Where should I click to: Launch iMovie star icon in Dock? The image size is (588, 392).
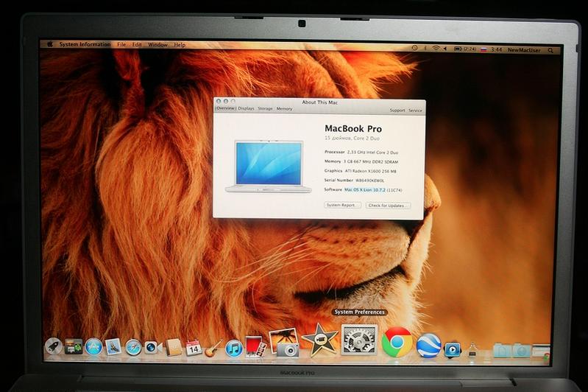tap(320, 340)
